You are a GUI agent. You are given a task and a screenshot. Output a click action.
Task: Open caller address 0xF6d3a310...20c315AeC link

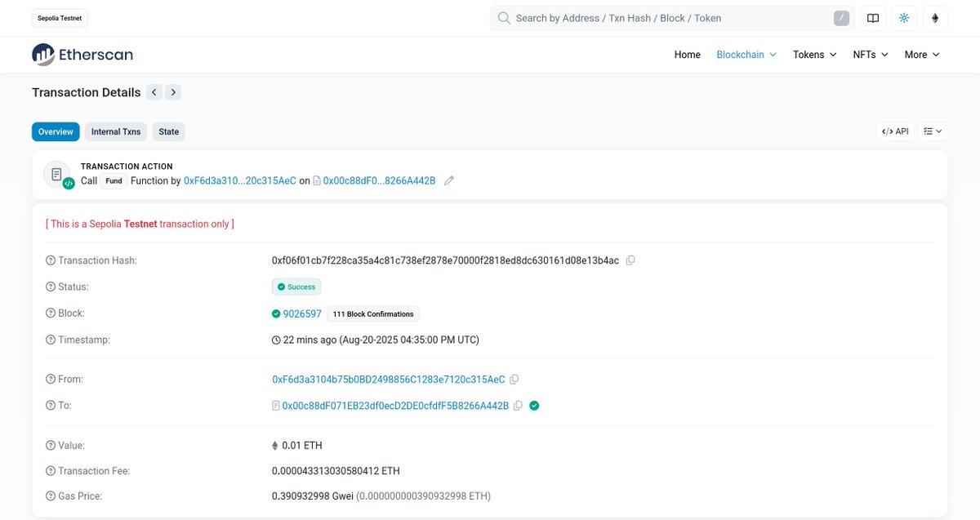pyautogui.click(x=240, y=180)
